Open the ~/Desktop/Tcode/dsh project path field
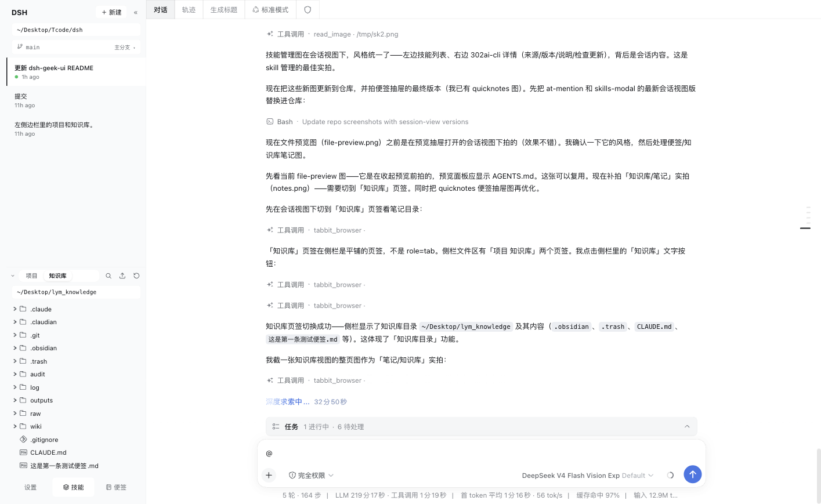Viewport: 821px width, 504px height. (76, 30)
